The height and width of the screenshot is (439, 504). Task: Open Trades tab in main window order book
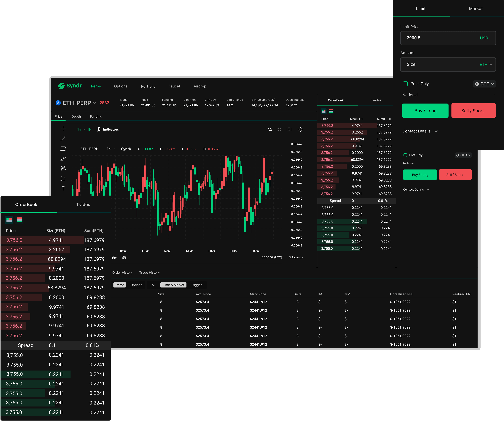(x=376, y=100)
